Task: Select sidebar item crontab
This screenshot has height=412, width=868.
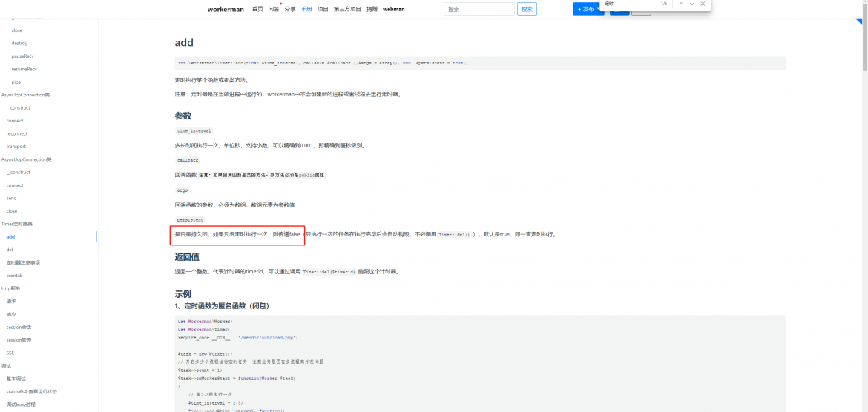Action: [14, 276]
